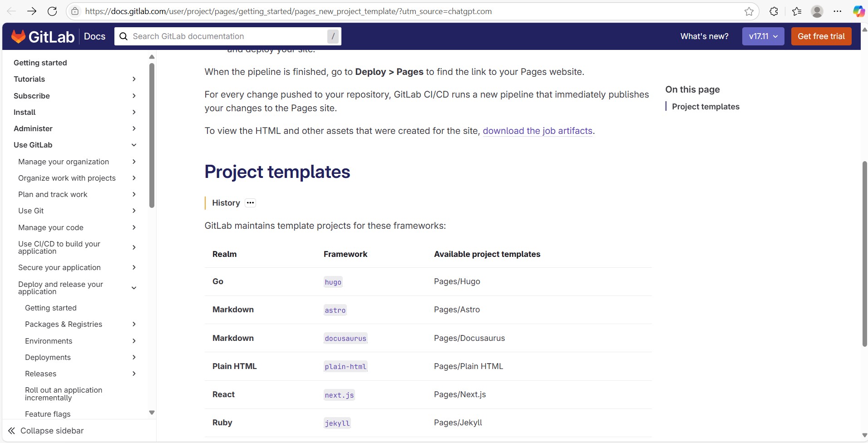Open browser extensions puzzle icon

tap(774, 11)
